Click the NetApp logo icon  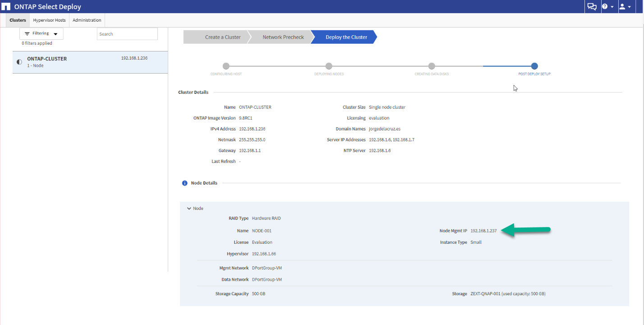pos(6,7)
